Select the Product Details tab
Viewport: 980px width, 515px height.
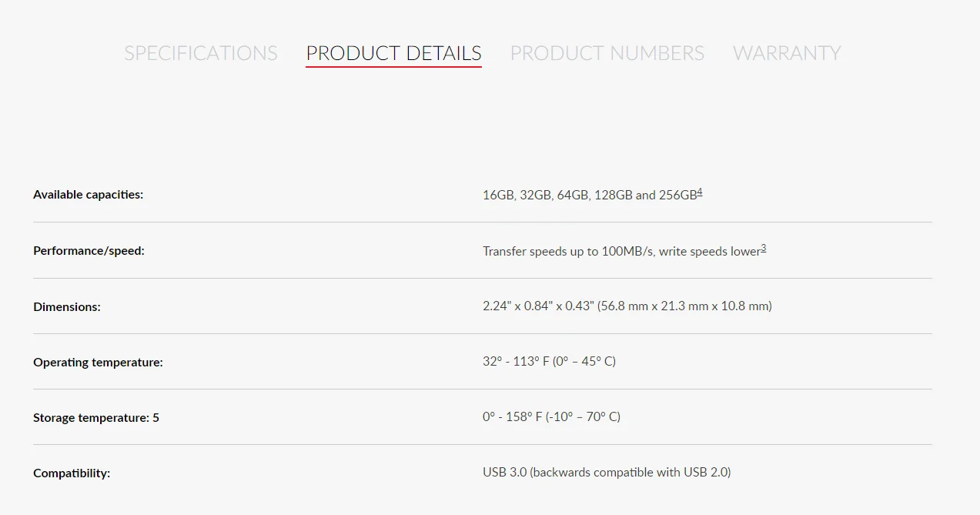click(393, 53)
